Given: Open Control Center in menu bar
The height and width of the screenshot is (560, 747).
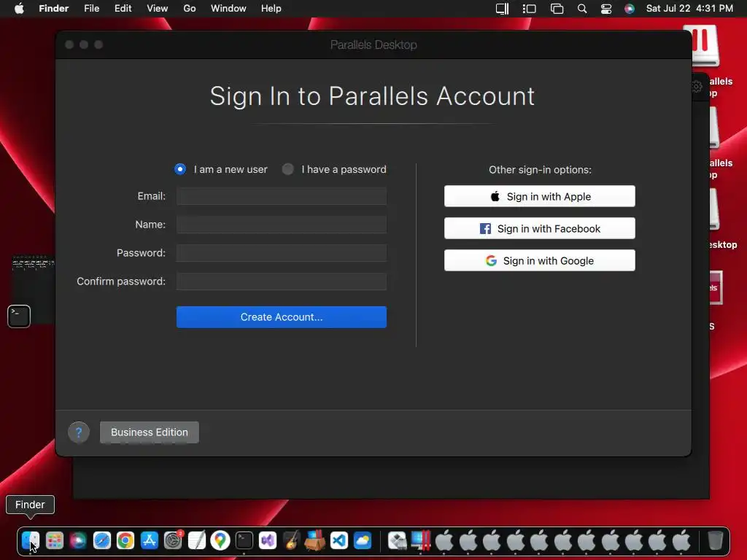Looking at the screenshot, I should coord(606,9).
